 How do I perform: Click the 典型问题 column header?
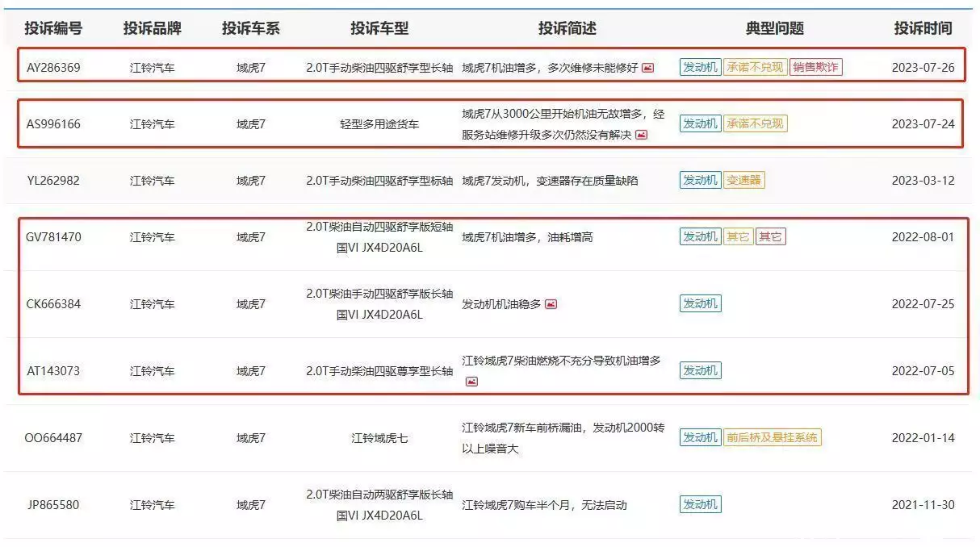tap(774, 28)
